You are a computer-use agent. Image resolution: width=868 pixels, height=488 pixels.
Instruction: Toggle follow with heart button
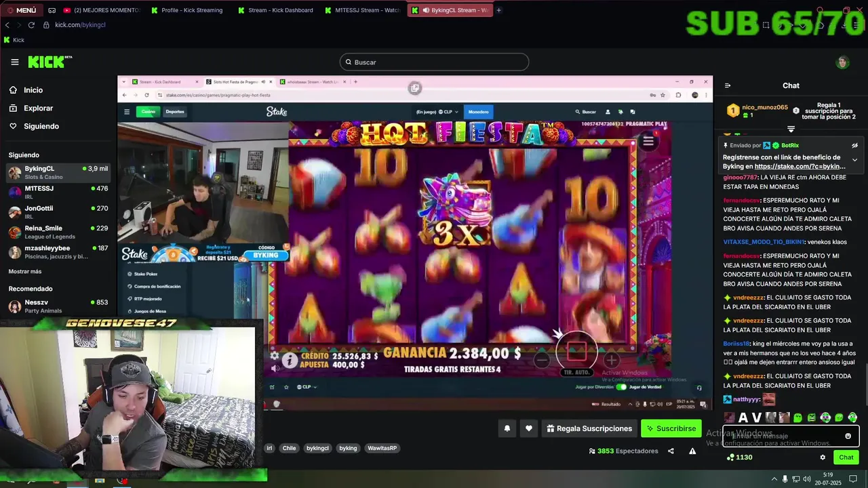(529, 428)
